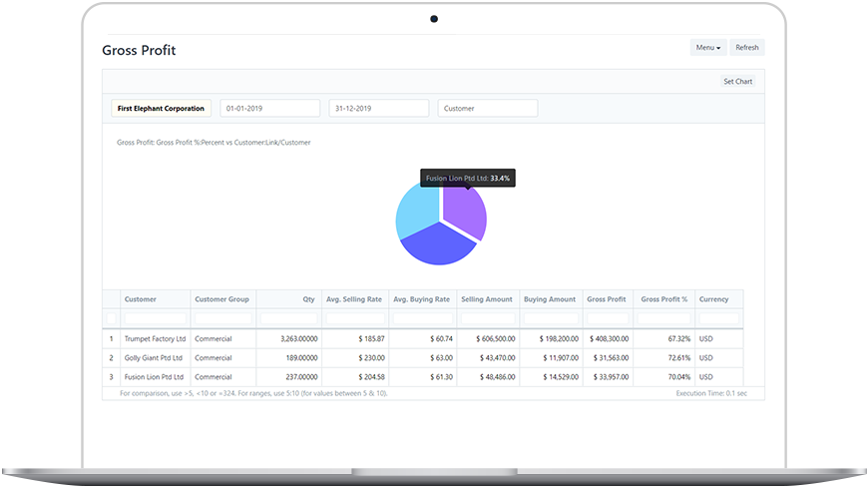868x489 pixels.
Task: Click the Fusion Lion Ptd Ltd table cell
Action: 155,377
